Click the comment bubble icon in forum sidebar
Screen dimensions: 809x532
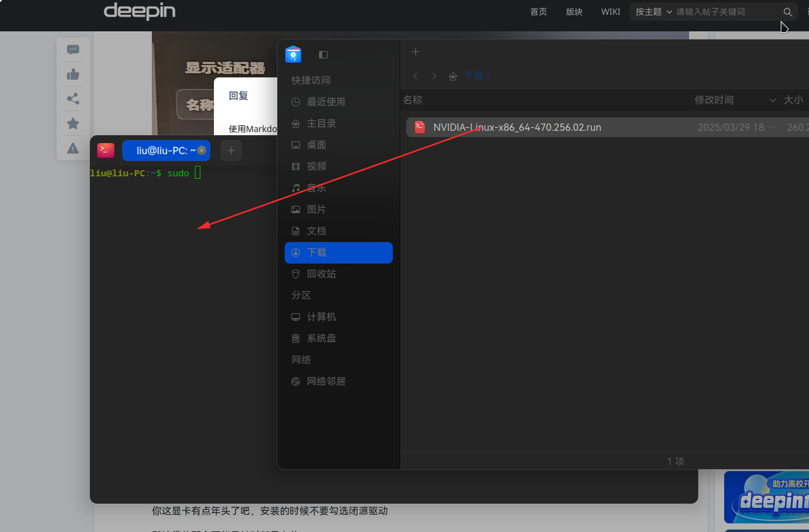coord(73,50)
